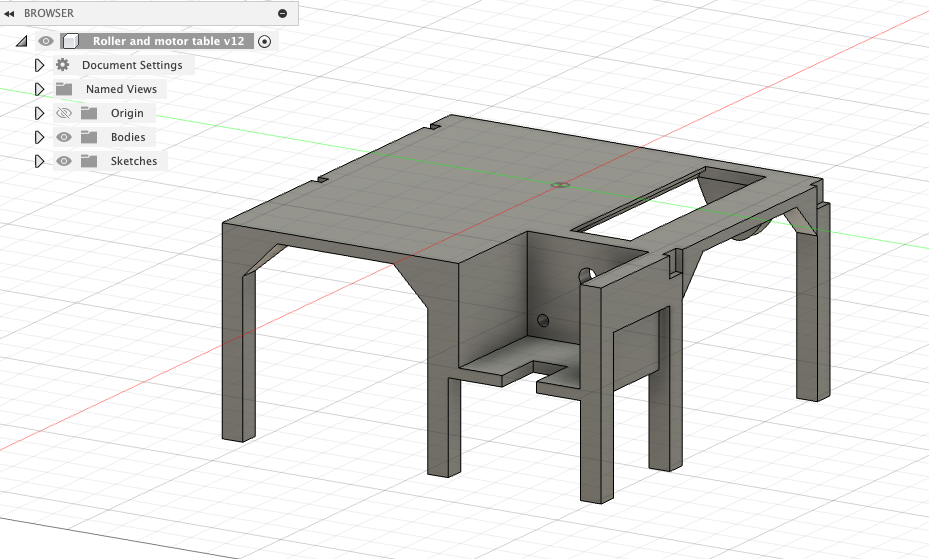
Task: Click the component cube icon beside Roller and motor table
Action: tap(71, 41)
